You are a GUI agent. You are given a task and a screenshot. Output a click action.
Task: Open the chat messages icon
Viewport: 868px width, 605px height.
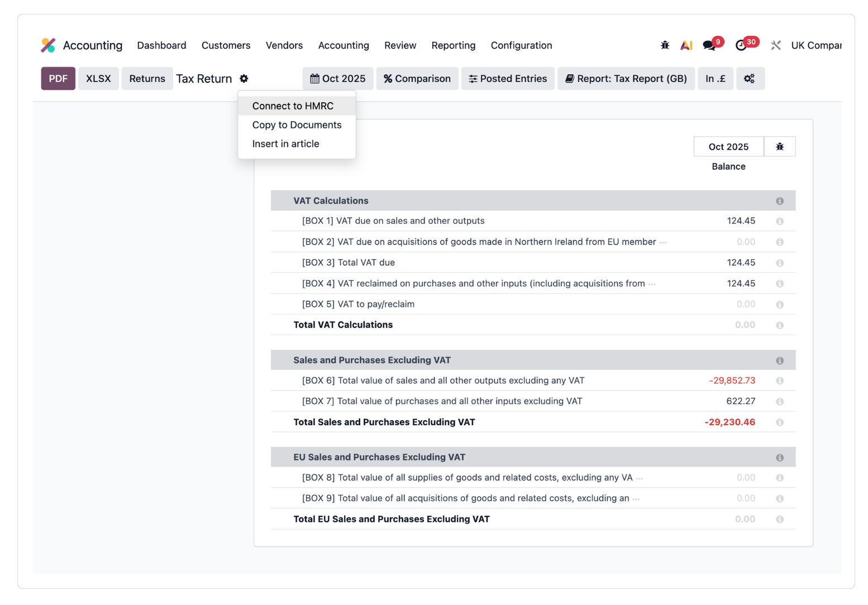[709, 45]
